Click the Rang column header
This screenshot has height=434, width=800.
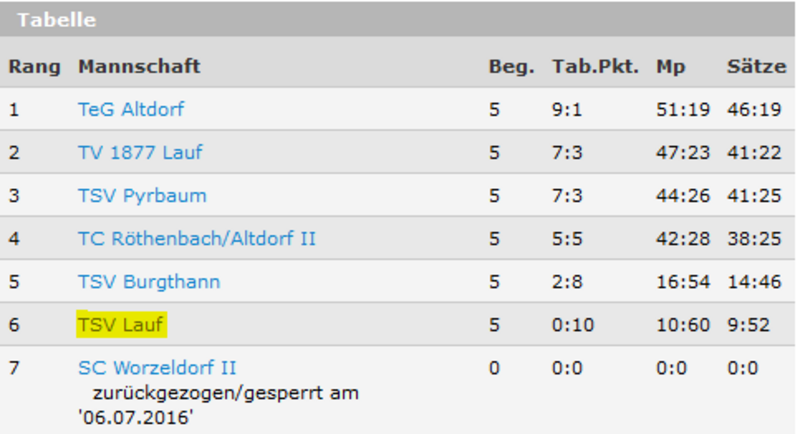(x=35, y=67)
